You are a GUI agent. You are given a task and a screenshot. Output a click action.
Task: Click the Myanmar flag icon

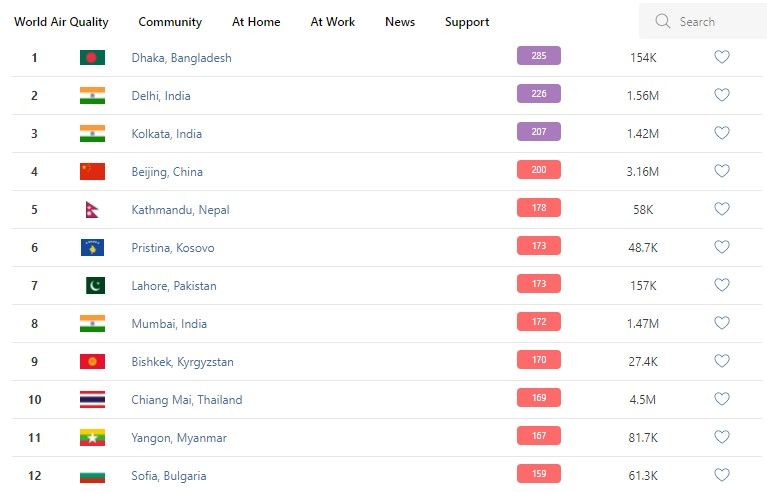click(92, 438)
